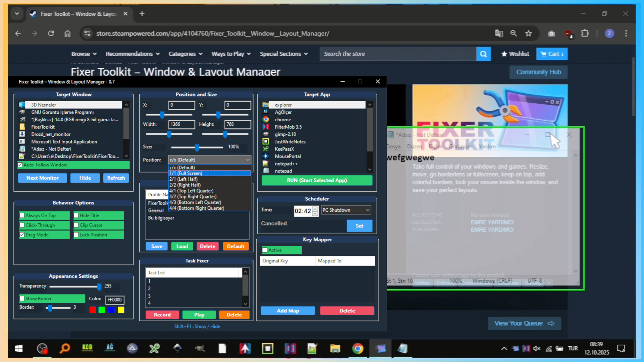Image resolution: width=644 pixels, height=362 pixels.
Task: Enable the Always On Top checkbox
Action: click(x=22, y=216)
